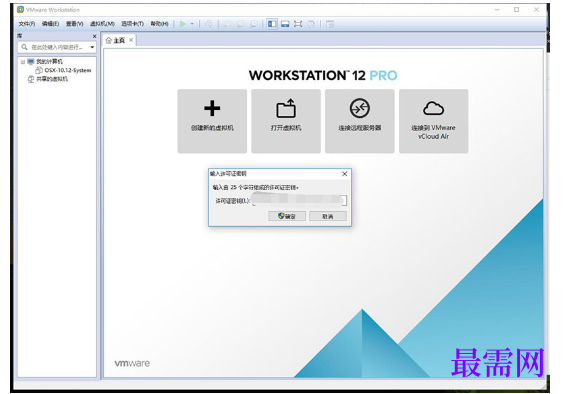Screen dimensions: 563x394
Task: Click the 取消 button in license dialog
Action: [x=328, y=216]
